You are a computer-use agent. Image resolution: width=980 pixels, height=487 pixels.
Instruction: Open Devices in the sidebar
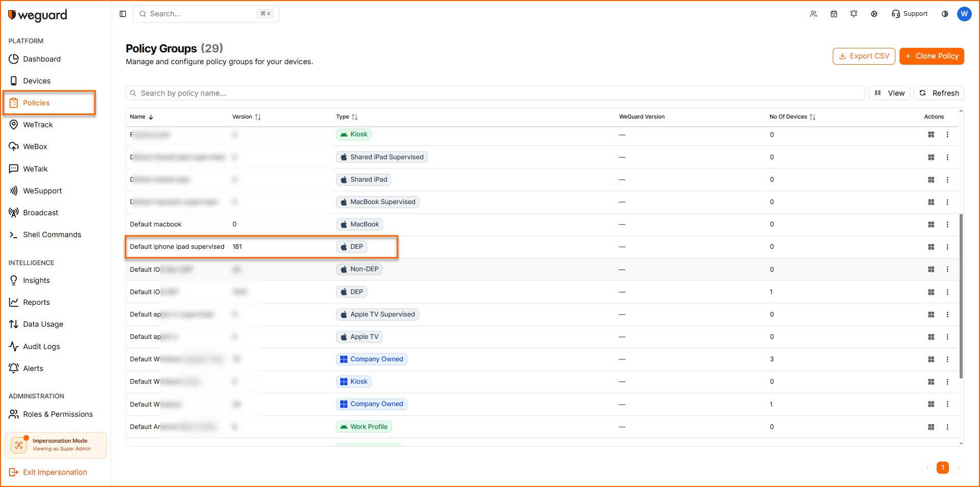pyautogui.click(x=37, y=81)
